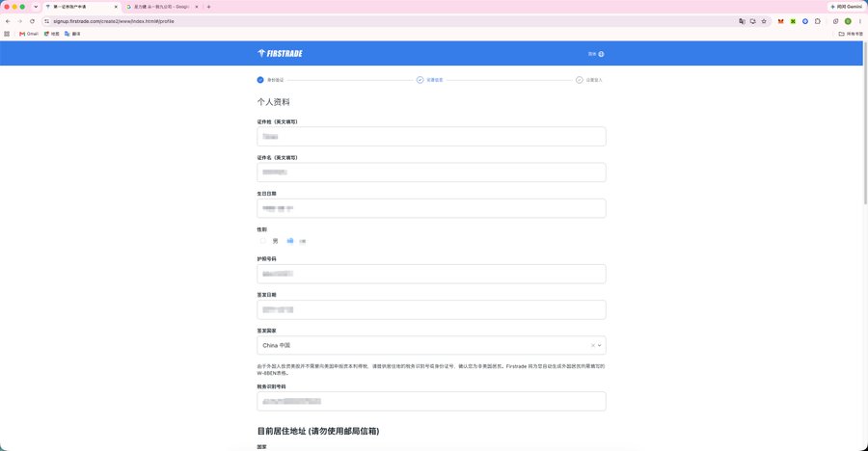Focus the date of birth field

tap(431, 208)
